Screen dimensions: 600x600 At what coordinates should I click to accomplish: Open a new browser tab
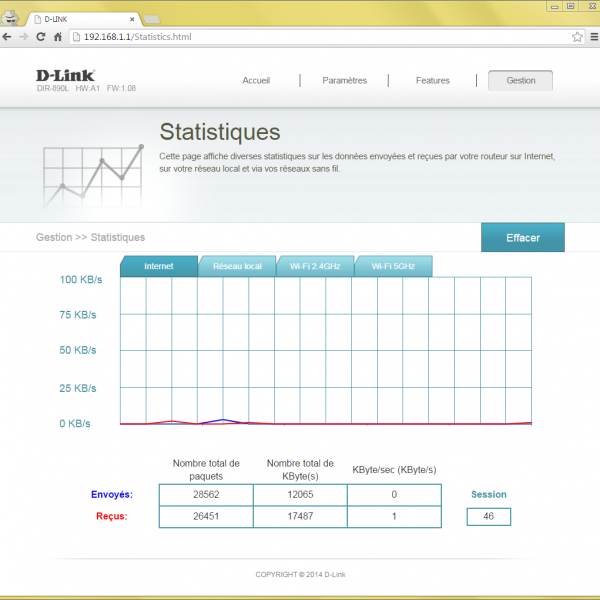coord(153,19)
